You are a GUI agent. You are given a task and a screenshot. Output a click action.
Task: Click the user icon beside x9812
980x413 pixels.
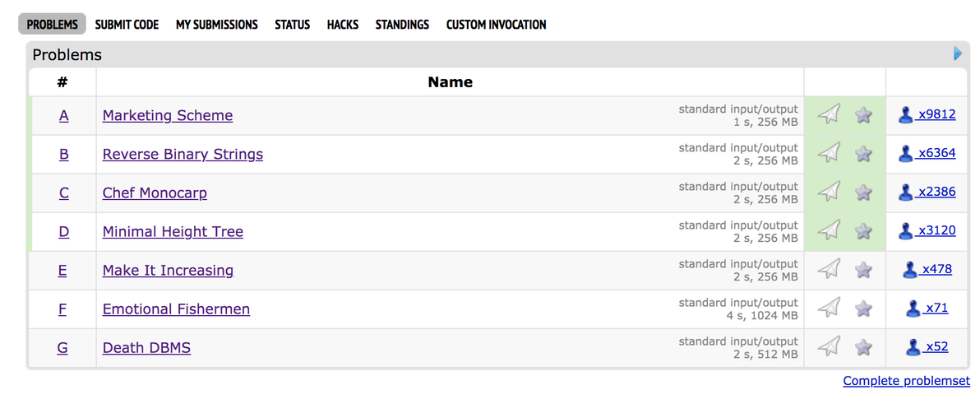coord(905,114)
